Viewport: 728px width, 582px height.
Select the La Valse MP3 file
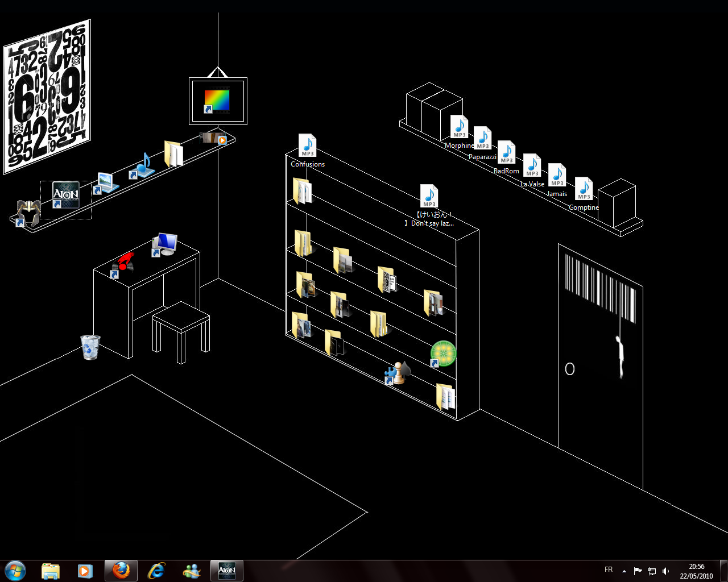(x=532, y=171)
